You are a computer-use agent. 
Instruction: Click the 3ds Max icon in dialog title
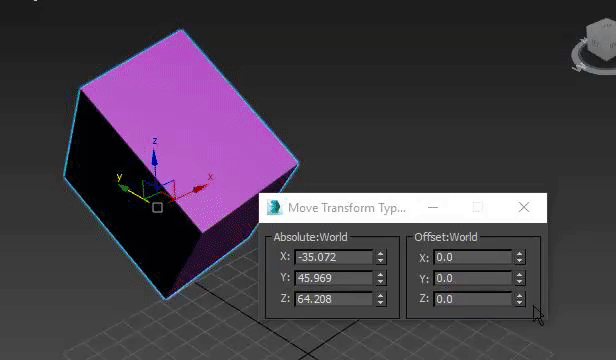click(x=274, y=207)
